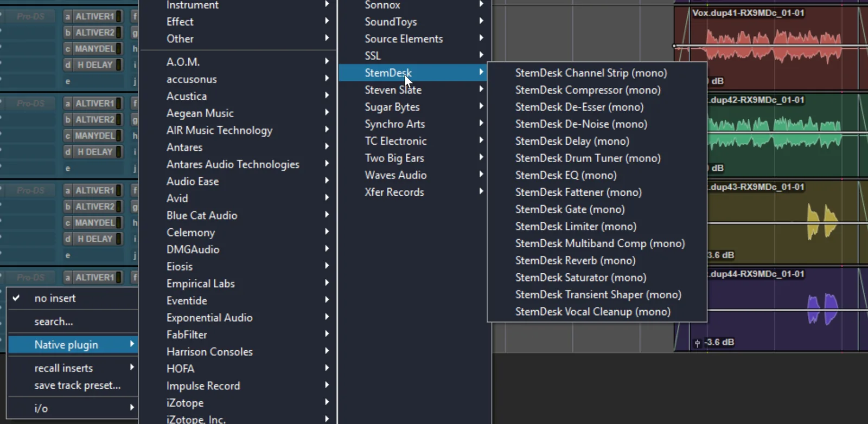Open the Empirical Labs submenu
The width and height of the screenshot is (868, 424).
(x=238, y=284)
